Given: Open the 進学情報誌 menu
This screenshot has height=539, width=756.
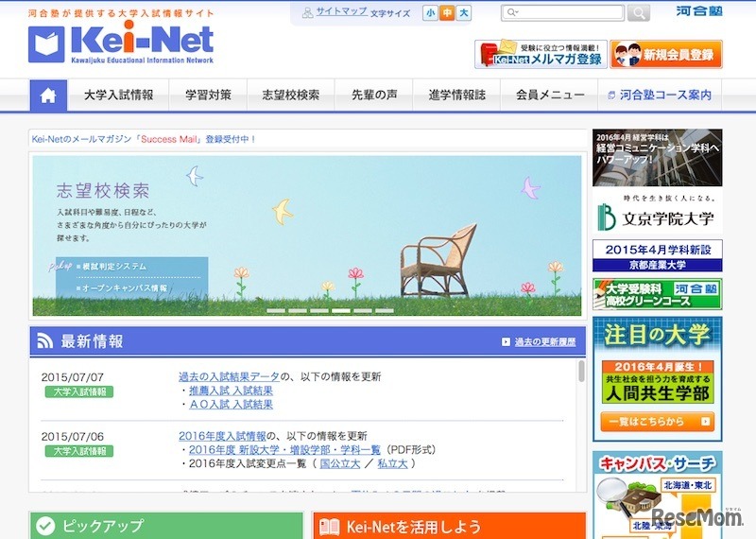Looking at the screenshot, I should coord(457,96).
